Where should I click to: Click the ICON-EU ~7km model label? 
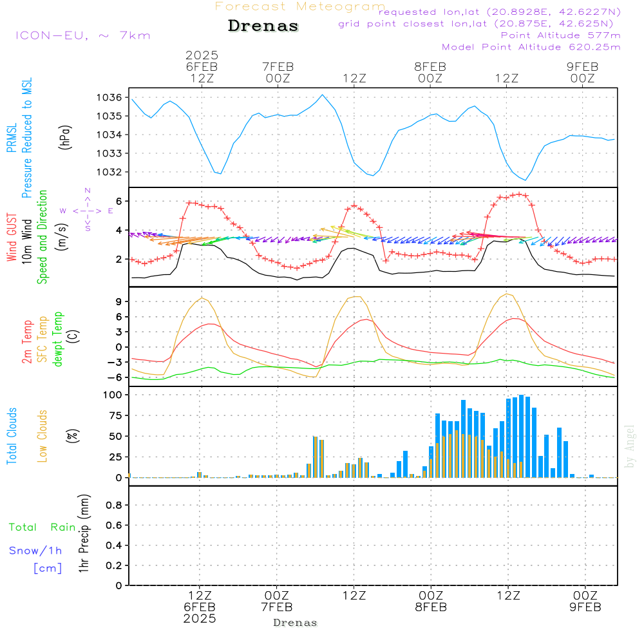tap(82, 35)
